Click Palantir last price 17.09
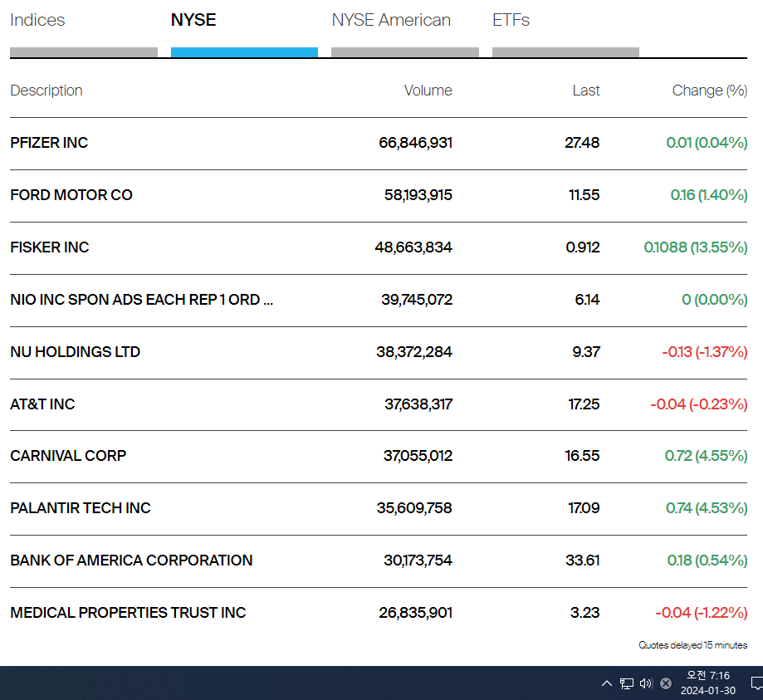The image size is (763, 700). (584, 508)
